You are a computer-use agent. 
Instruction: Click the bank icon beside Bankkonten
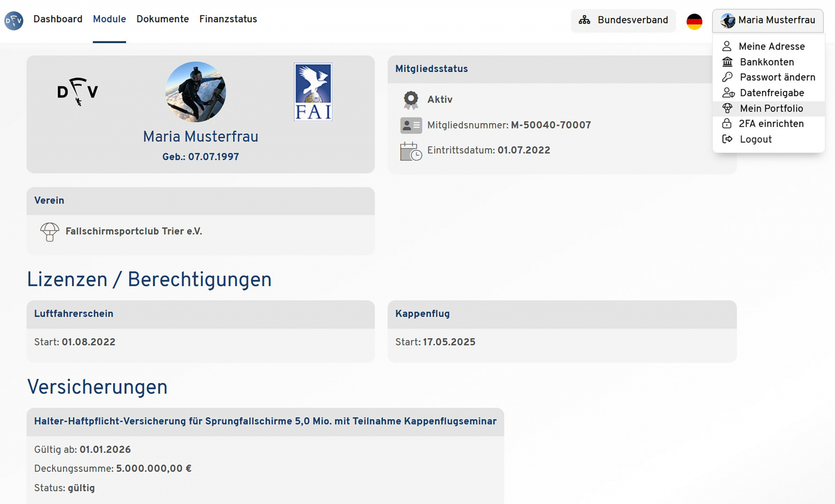(x=727, y=62)
